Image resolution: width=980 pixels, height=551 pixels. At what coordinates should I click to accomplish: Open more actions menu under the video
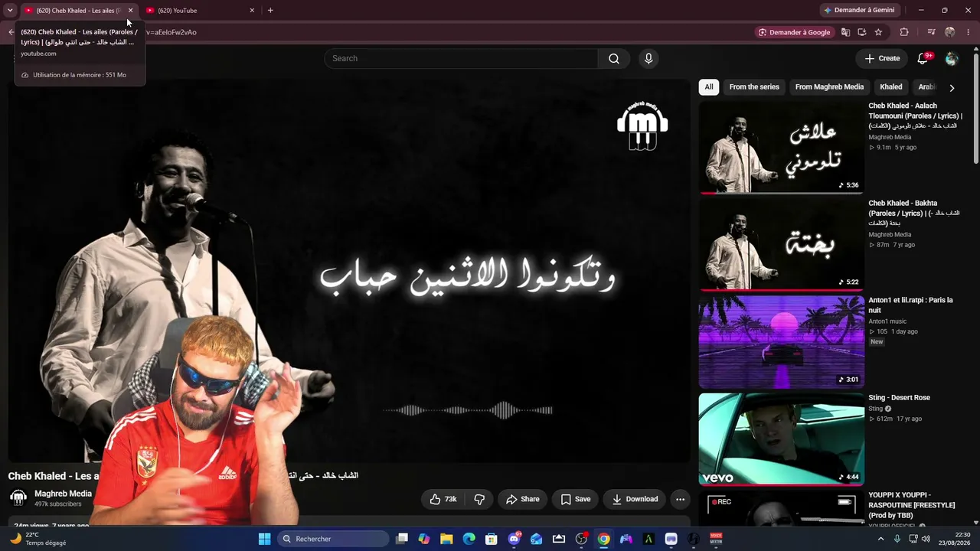click(x=680, y=499)
